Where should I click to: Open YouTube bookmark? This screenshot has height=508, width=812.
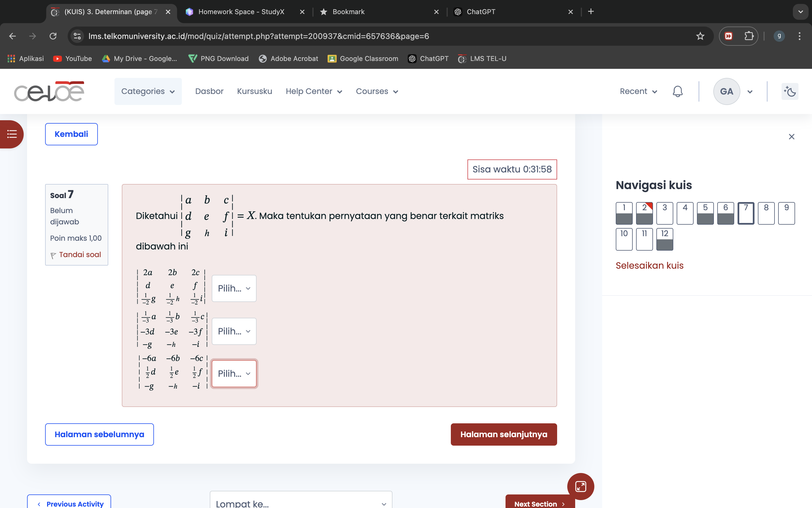(x=72, y=58)
